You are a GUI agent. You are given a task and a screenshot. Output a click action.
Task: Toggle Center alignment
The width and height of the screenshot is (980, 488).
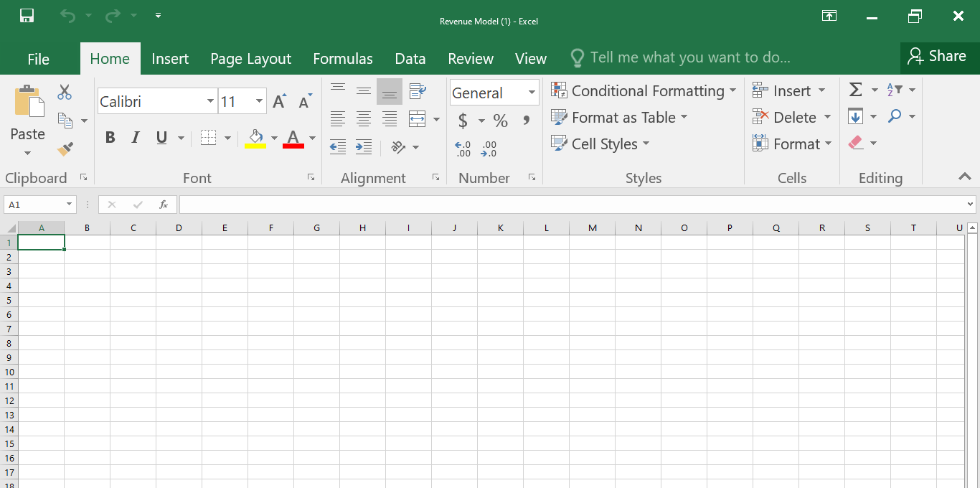click(364, 119)
